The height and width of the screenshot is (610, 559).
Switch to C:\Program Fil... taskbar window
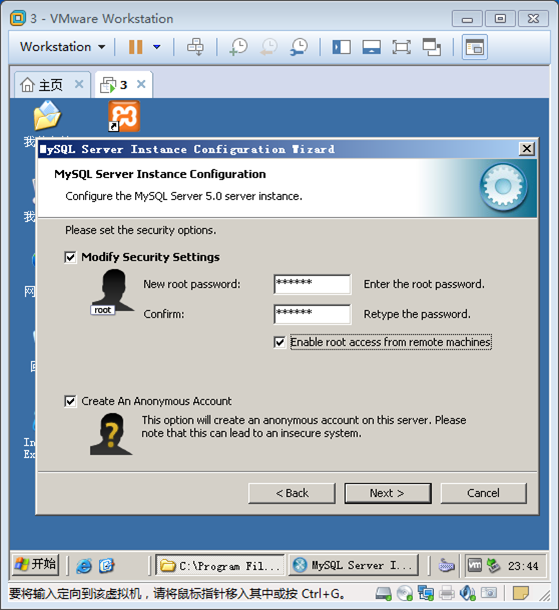[x=220, y=565]
